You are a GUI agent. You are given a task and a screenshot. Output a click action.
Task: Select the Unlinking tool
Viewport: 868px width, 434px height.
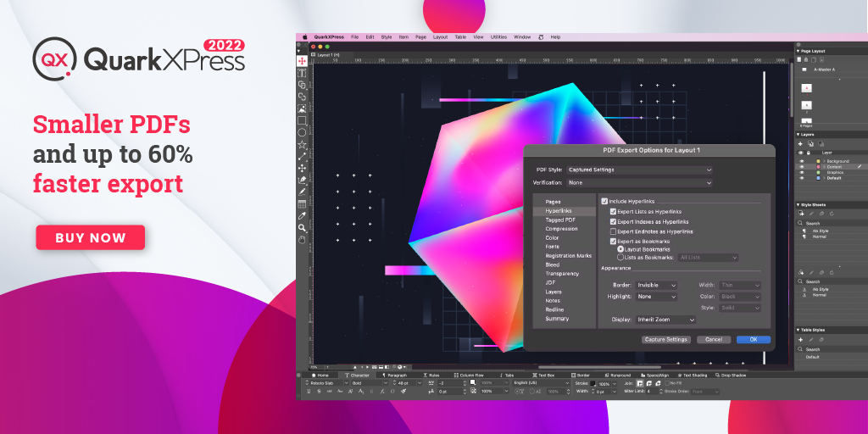[x=302, y=97]
